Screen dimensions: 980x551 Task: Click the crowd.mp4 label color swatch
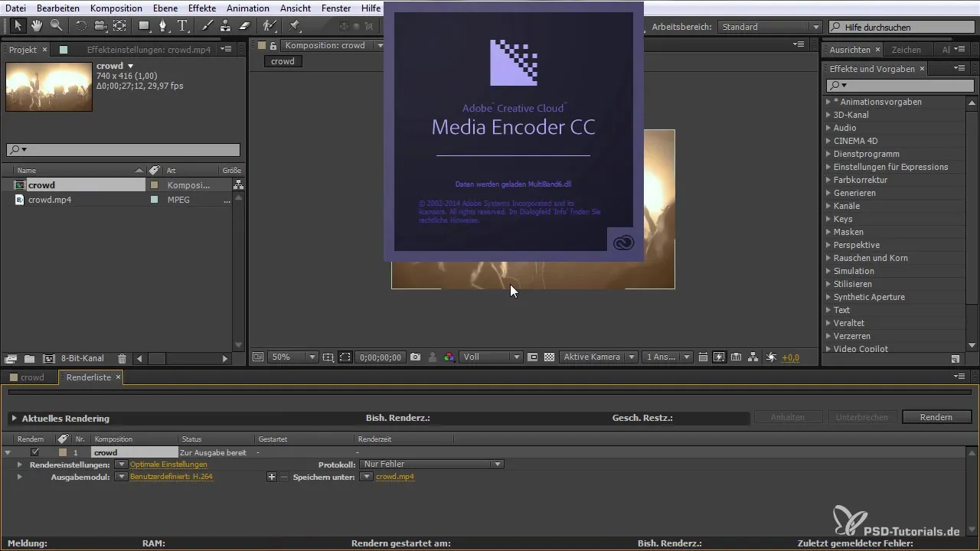154,200
